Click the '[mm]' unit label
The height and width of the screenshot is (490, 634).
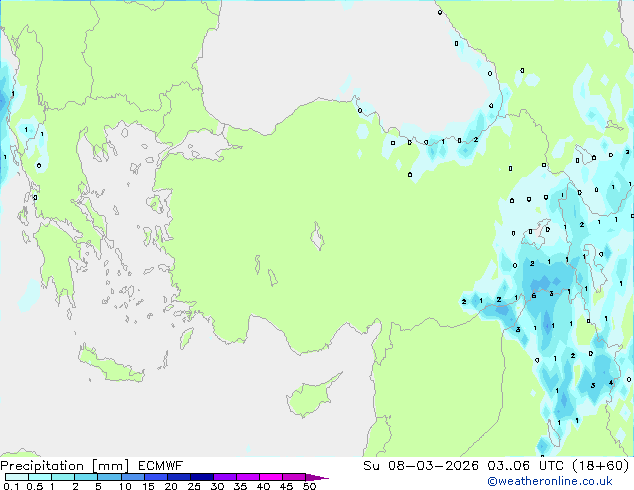(110, 466)
